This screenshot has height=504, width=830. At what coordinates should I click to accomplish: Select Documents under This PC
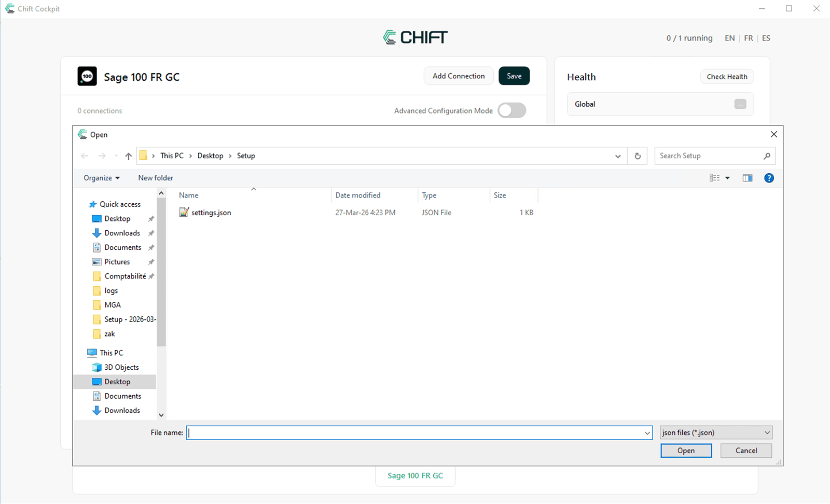123,396
